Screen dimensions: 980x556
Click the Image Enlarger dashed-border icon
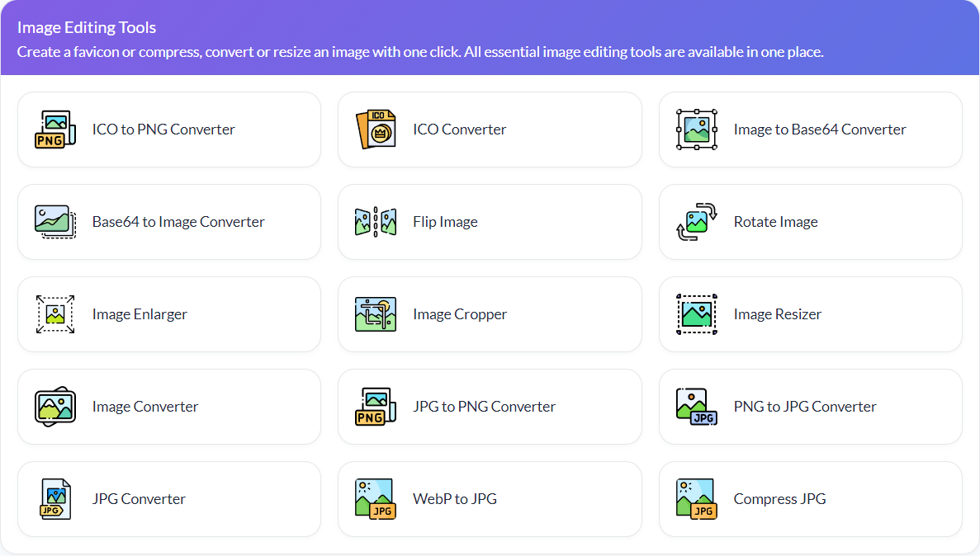click(54, 313)
